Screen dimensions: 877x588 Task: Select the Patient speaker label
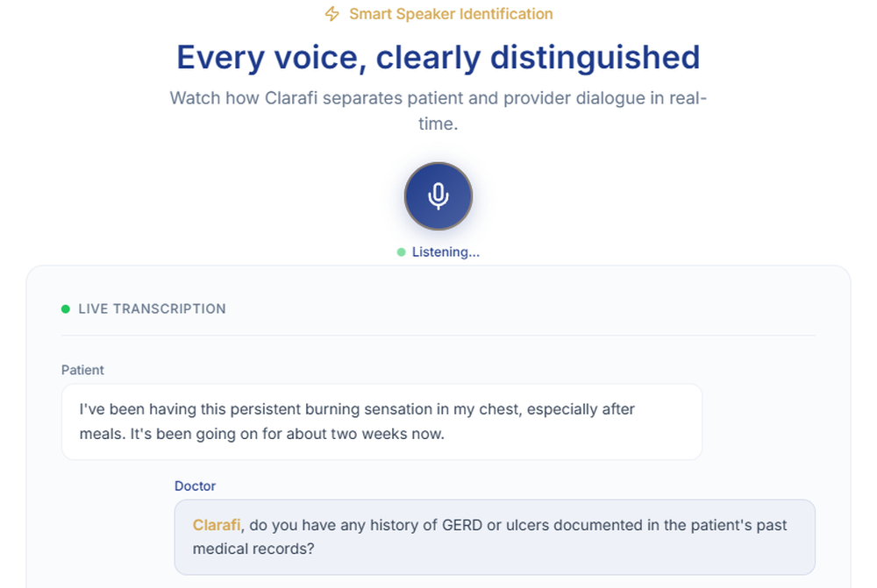pos(82,370)
